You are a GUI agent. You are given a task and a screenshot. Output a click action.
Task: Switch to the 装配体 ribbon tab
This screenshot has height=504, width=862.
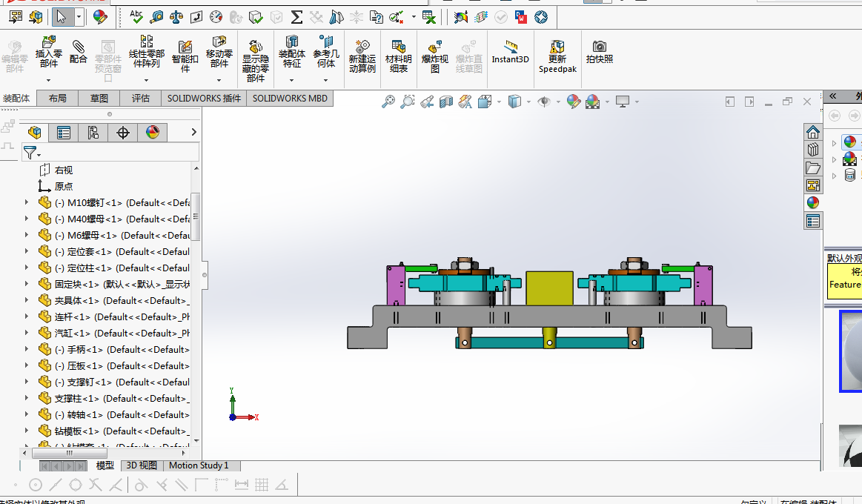[x=16, y=99]
